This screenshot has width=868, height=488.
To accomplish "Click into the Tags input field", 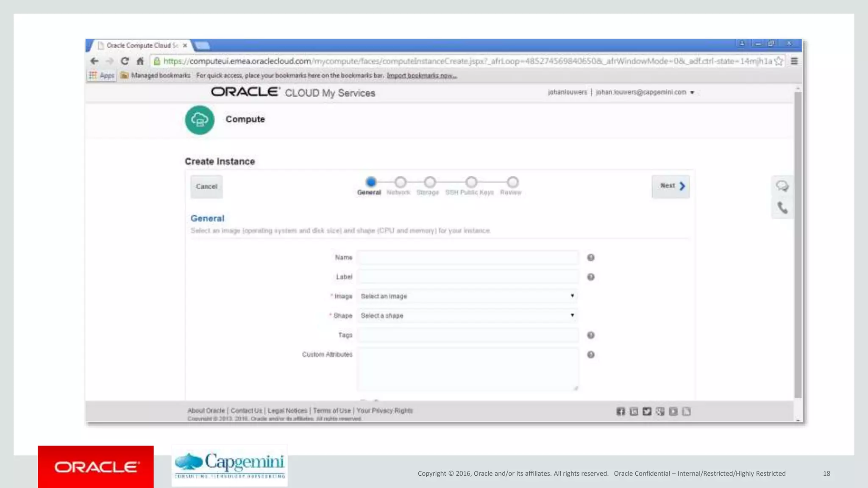I will [467, 335].
